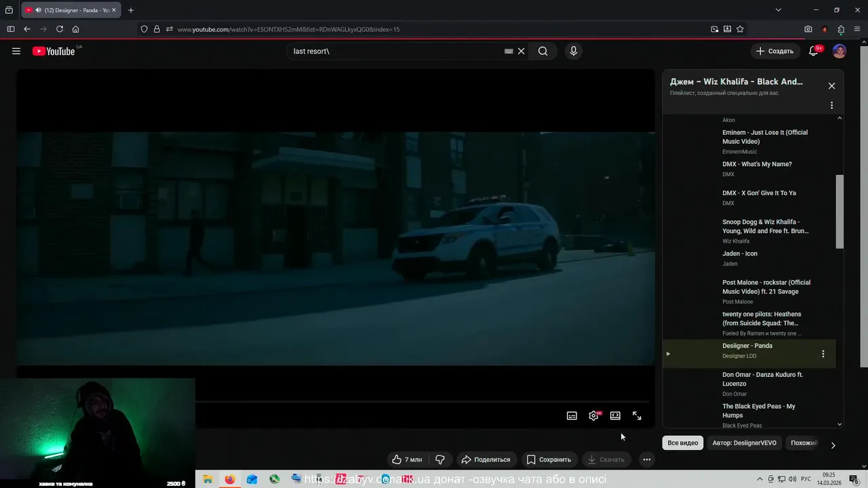The height and width of the screenshot is (488, 868).
Task: Open options menu for Desiigner - Panda item
Action: pyautogui.click(x=823, y=354)
